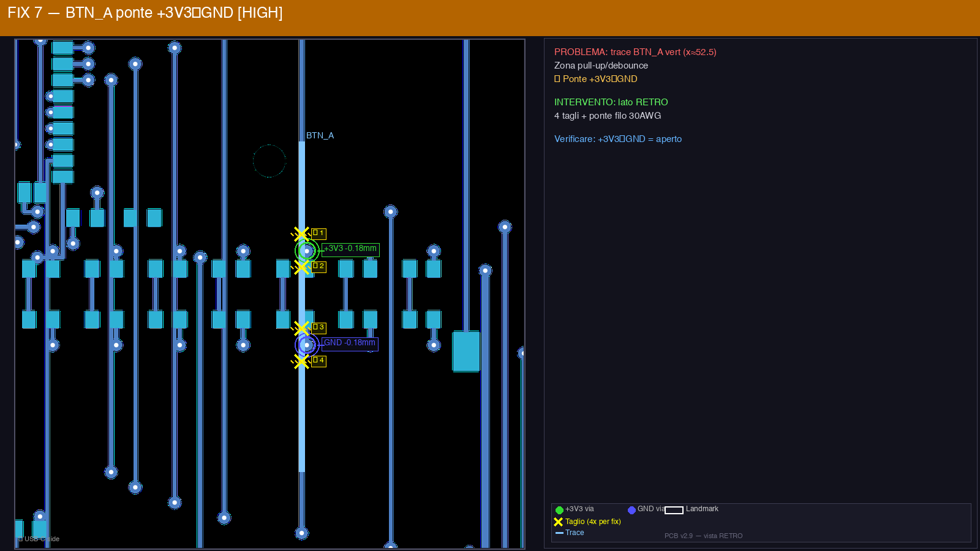Click the yellow cut marker labeled 4
The height and width of the screenshot is (551, 980).
[301, 361]
